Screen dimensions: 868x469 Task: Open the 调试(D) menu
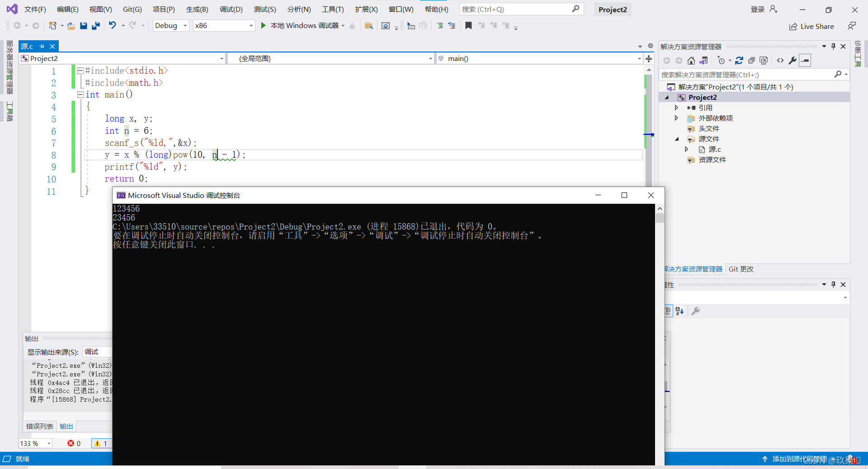coord(231,9)
